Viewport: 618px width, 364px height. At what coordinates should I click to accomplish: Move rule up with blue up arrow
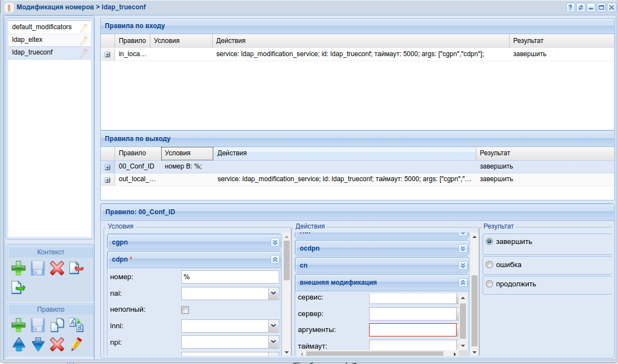click(18, 345)
